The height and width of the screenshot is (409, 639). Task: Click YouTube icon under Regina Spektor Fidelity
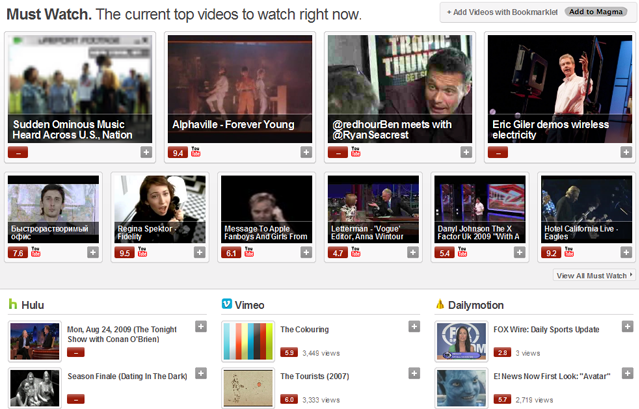click(142, 252)
